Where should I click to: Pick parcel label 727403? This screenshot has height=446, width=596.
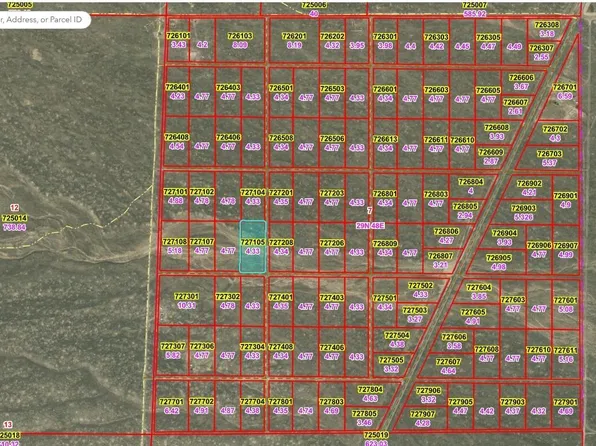click(331, 298)
